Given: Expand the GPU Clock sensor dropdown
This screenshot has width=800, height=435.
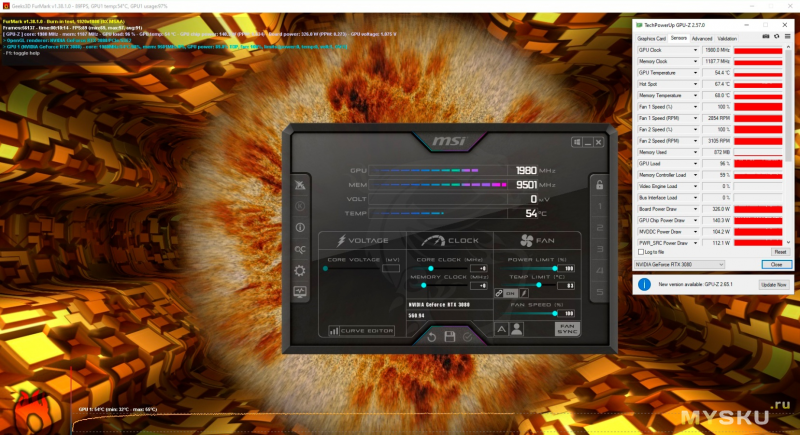Looking at the screenshot, I should coord(695,50).
